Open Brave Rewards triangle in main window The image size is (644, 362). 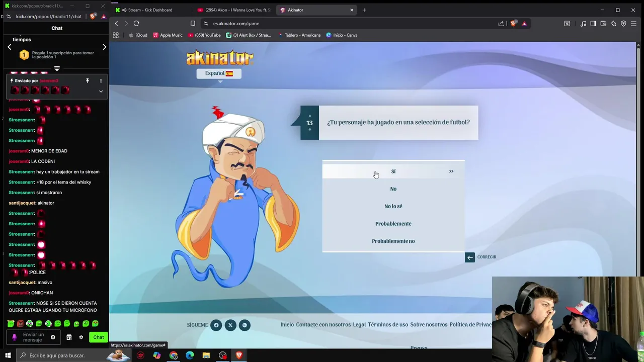[x=524, y=24]
